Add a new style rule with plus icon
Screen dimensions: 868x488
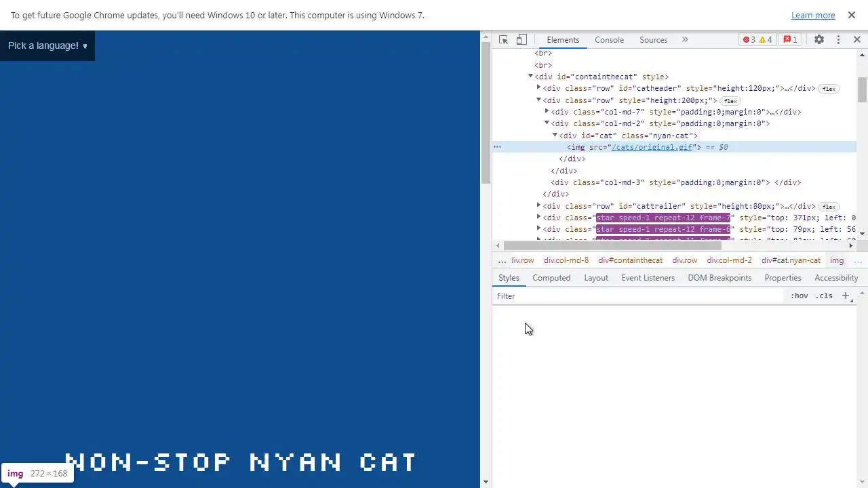coord(846,296)
